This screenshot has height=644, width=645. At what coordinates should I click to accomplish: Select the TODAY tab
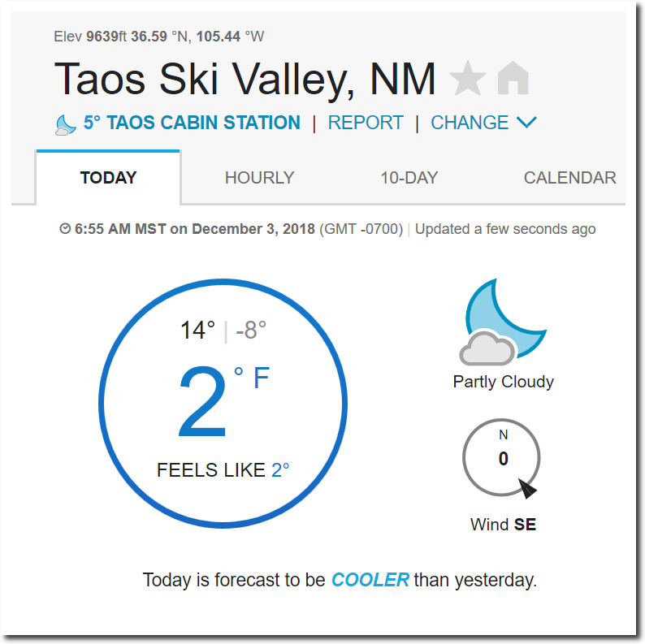tap(108, 178)
